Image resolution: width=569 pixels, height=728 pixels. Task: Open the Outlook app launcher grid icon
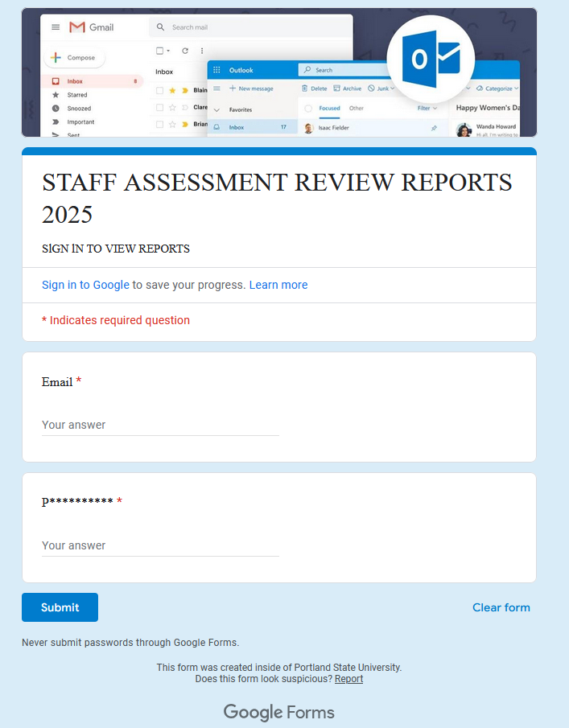click(216, 70)
